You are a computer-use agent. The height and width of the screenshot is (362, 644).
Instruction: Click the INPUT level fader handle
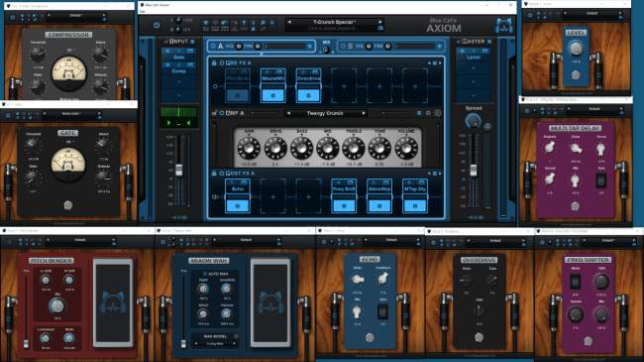[179, 170]
